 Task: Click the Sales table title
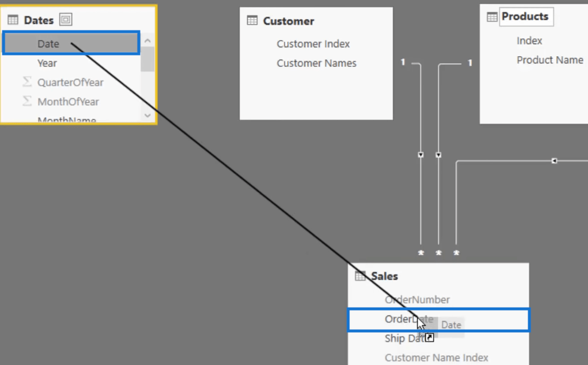click(x=385, y=276)
